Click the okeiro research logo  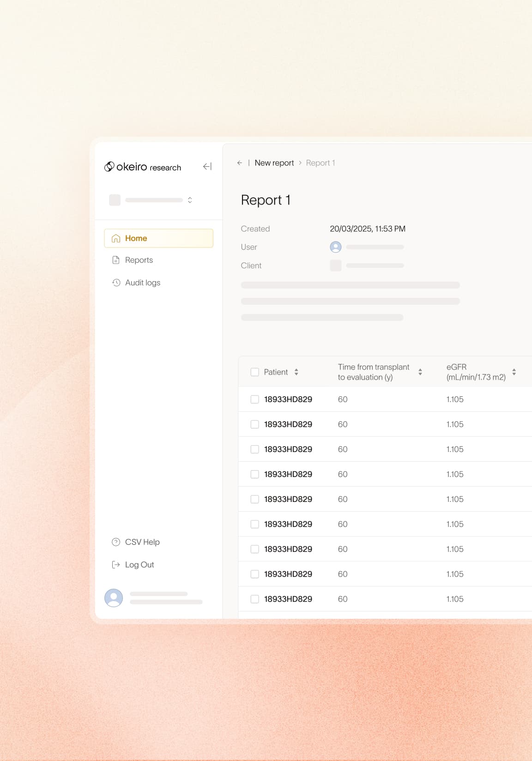click(x=143, y=167)
